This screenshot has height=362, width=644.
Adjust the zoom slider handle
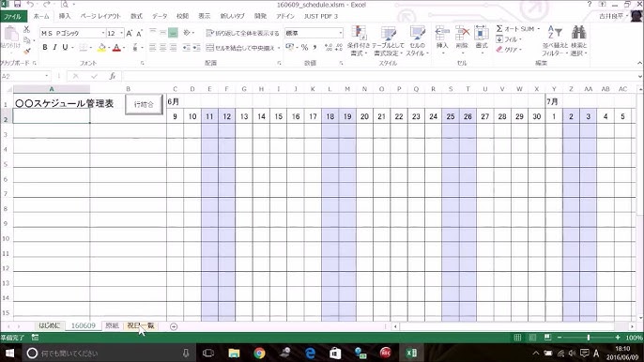point(589,338)
